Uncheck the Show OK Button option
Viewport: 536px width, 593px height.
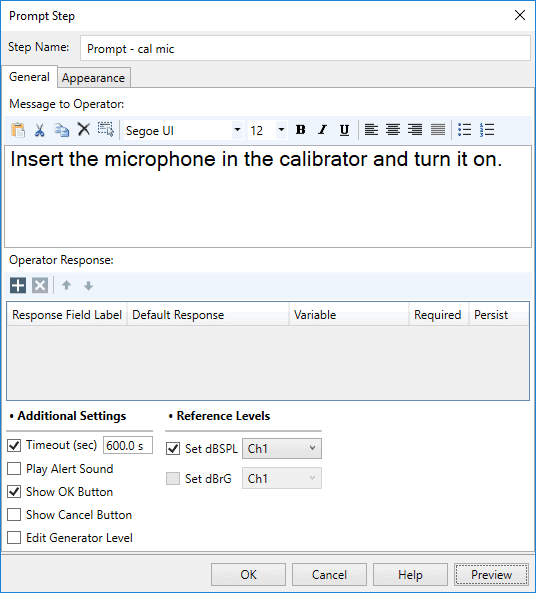click(14, 492)
